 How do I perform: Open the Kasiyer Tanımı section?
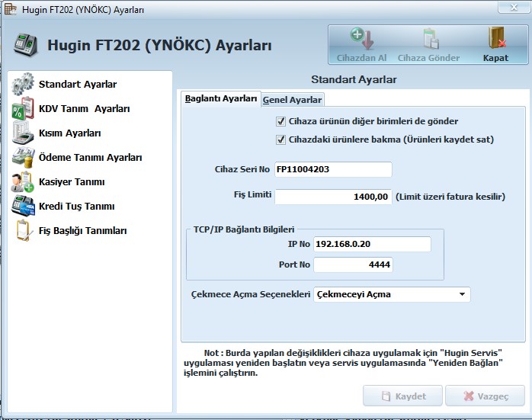(x=72, y=182)
